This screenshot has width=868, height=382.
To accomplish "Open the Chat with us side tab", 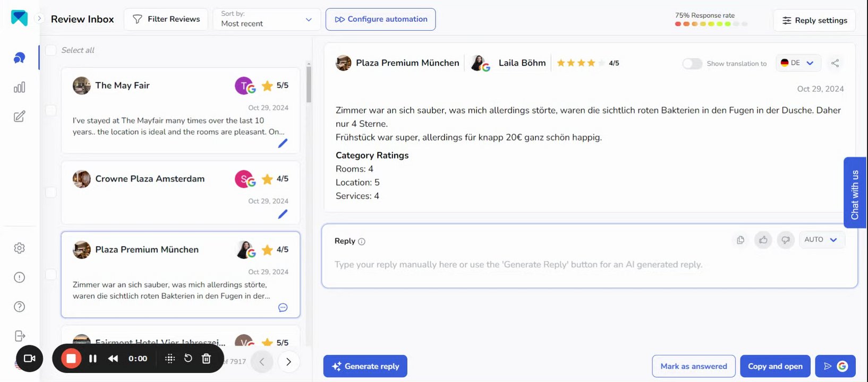I will click(x=855, y=193).
